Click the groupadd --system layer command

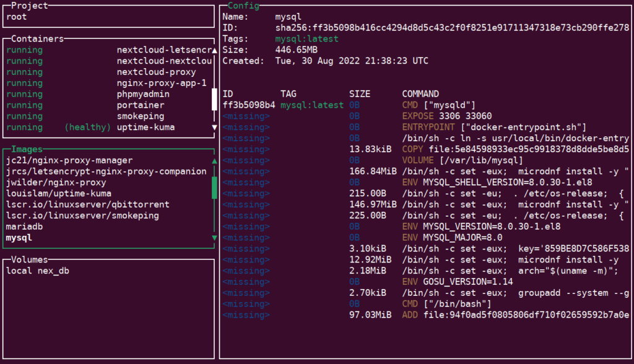coord(516,293)
